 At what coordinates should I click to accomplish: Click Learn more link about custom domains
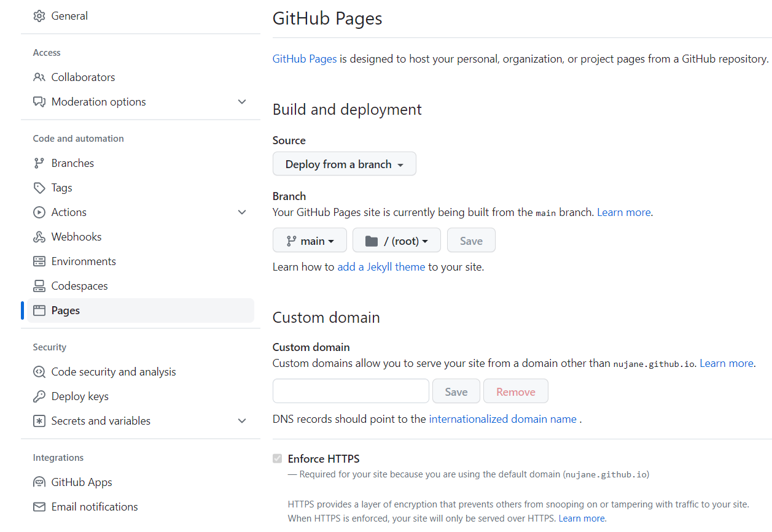(x=727, y=363)
